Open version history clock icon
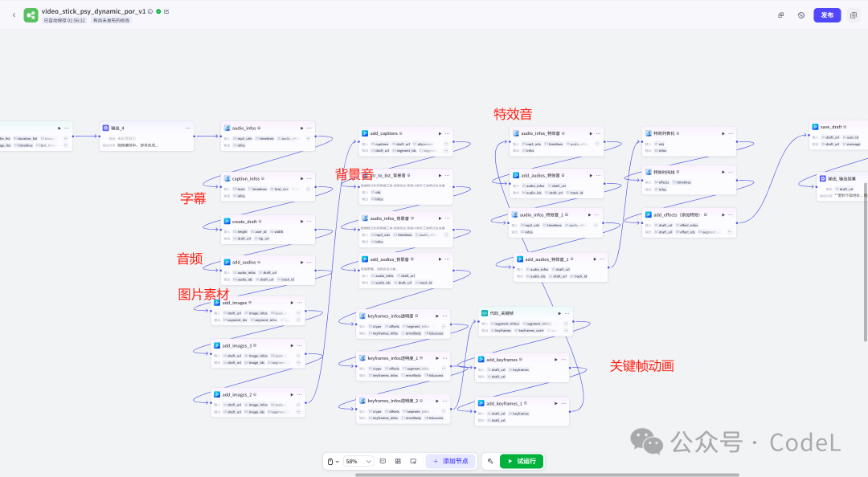This screenshot has width=868, height=477. point(801,15)
